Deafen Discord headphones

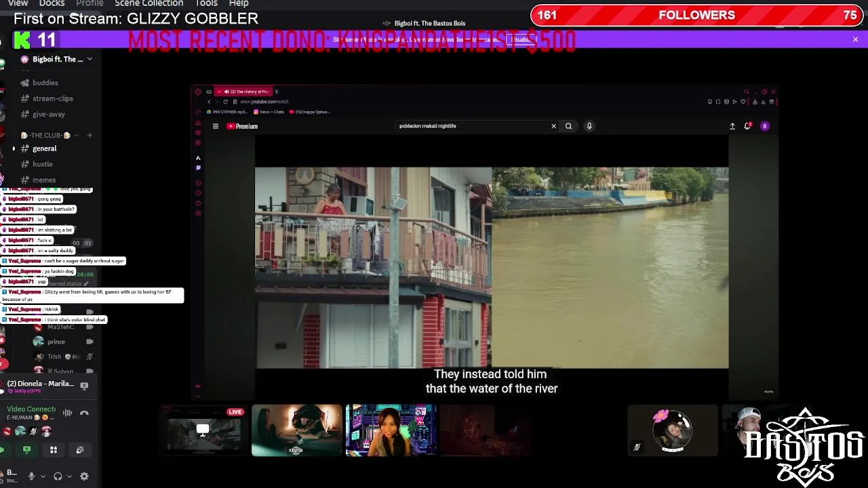click(x=58, y=476)
